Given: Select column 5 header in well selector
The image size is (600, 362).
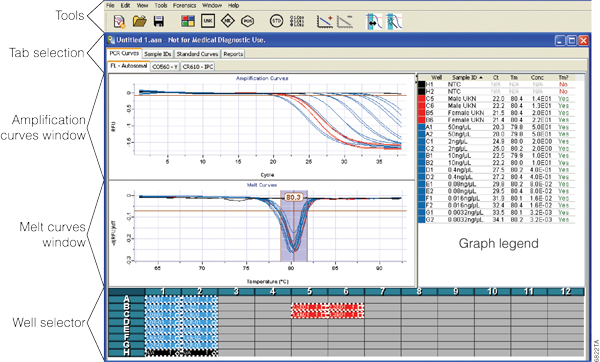Looking at the screenshot, I should 310,292.
